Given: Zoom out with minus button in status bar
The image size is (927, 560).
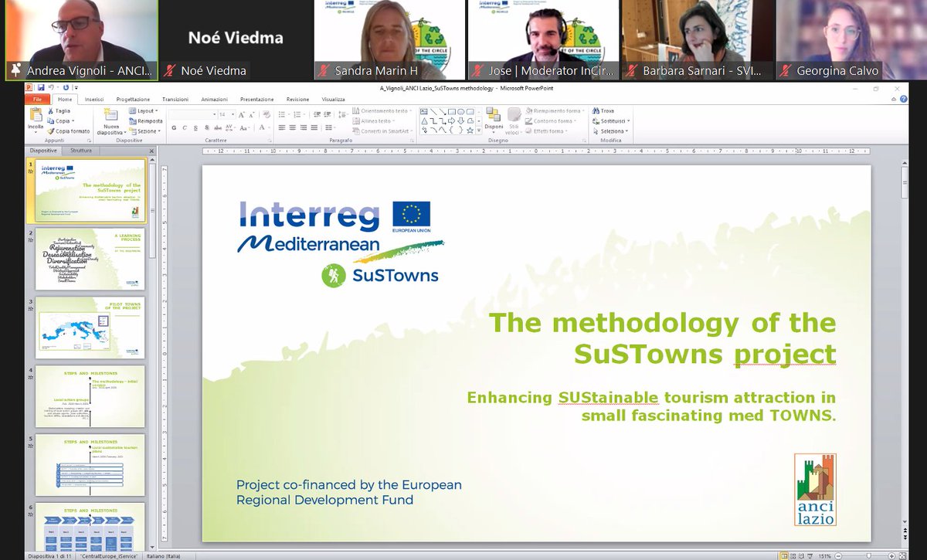Looking at the screenshot, I should 837,556.
